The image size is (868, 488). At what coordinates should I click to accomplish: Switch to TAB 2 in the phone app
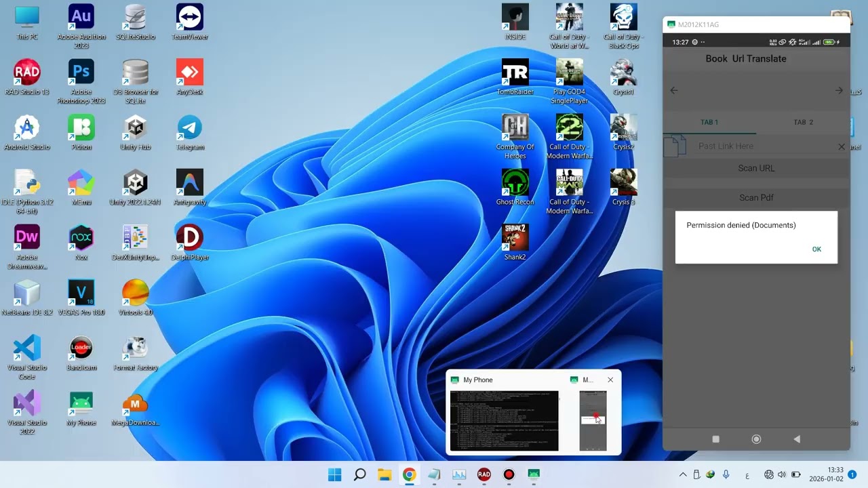[803, 122]
